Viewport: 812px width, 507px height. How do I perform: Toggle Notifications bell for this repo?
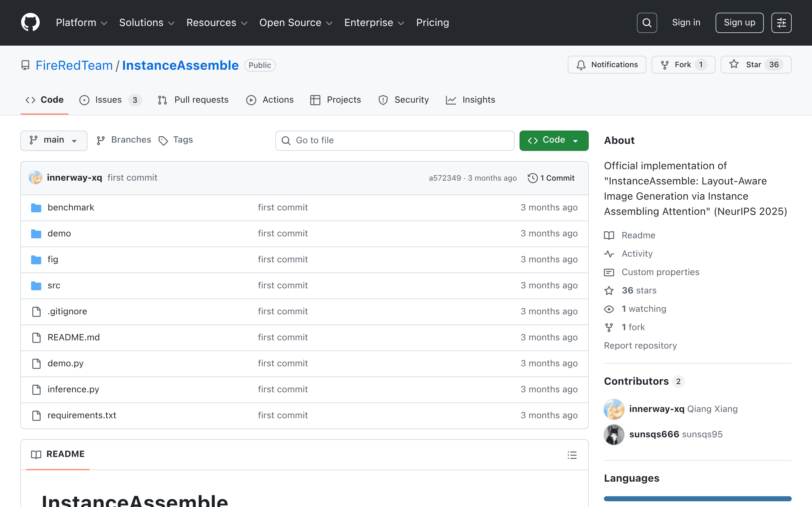coord(607,65)
